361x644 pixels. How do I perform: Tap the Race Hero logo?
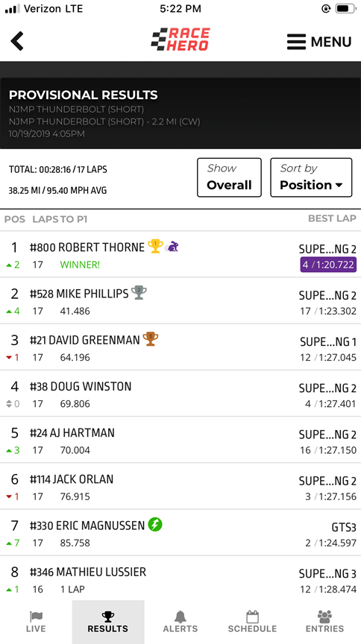[x=180, y=40]
